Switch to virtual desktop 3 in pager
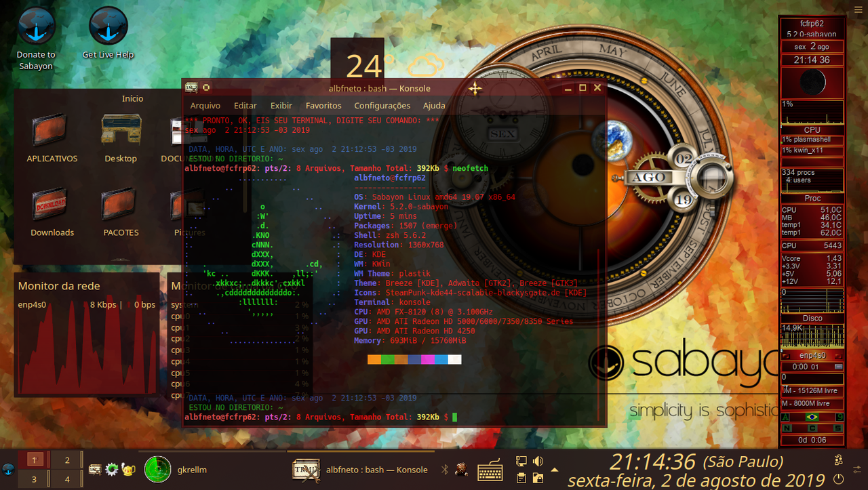This screenshot has height=490, width=868. pyautogui.click(x=35, y=478)
